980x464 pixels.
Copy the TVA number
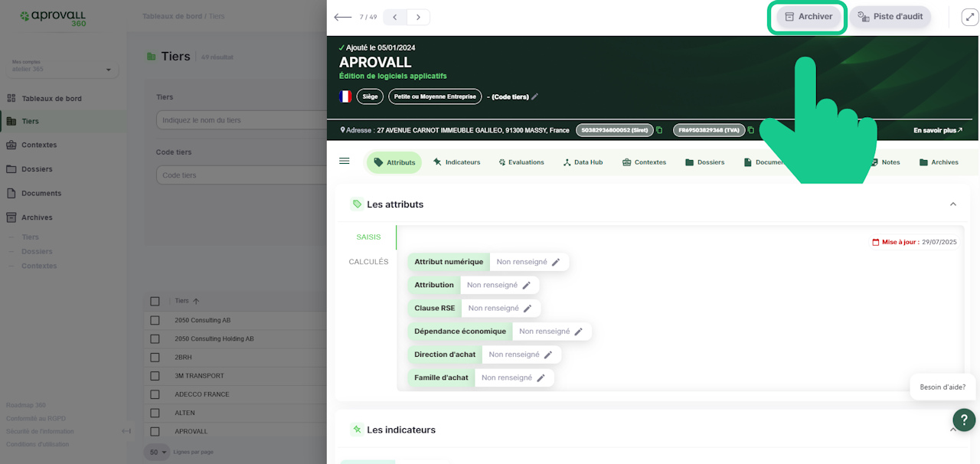click(x=751, y=130)
